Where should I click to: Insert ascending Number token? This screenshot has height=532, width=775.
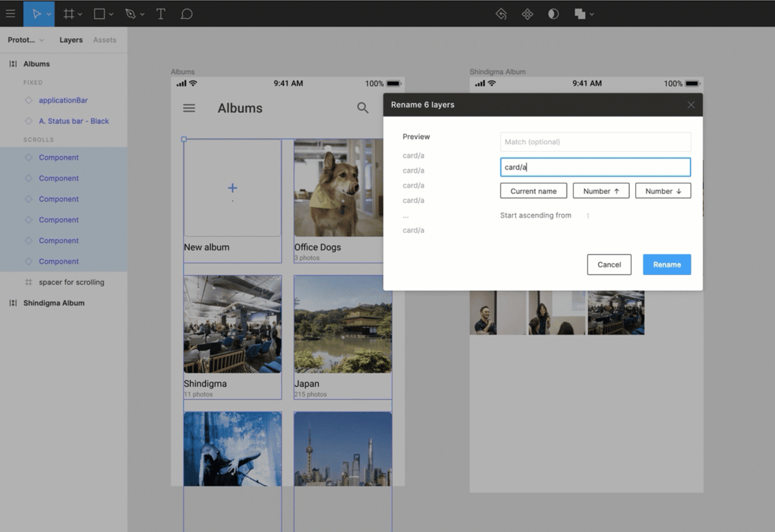[x=600, y=191]
